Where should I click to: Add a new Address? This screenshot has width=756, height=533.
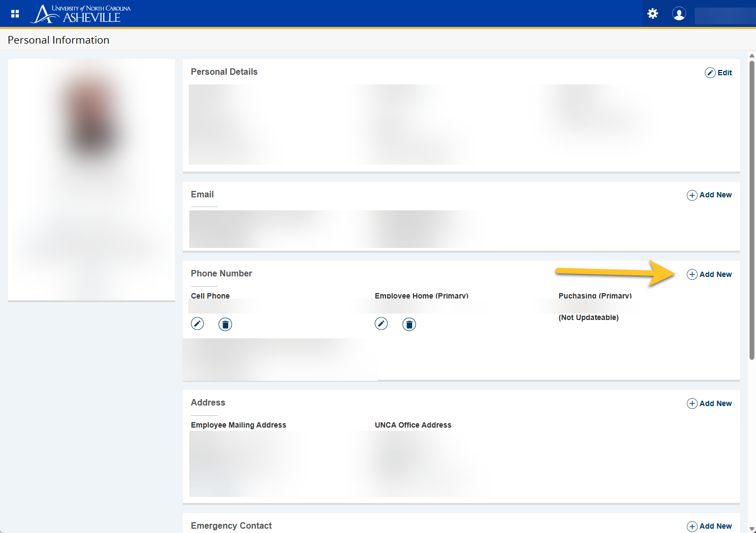click(709, 403)
